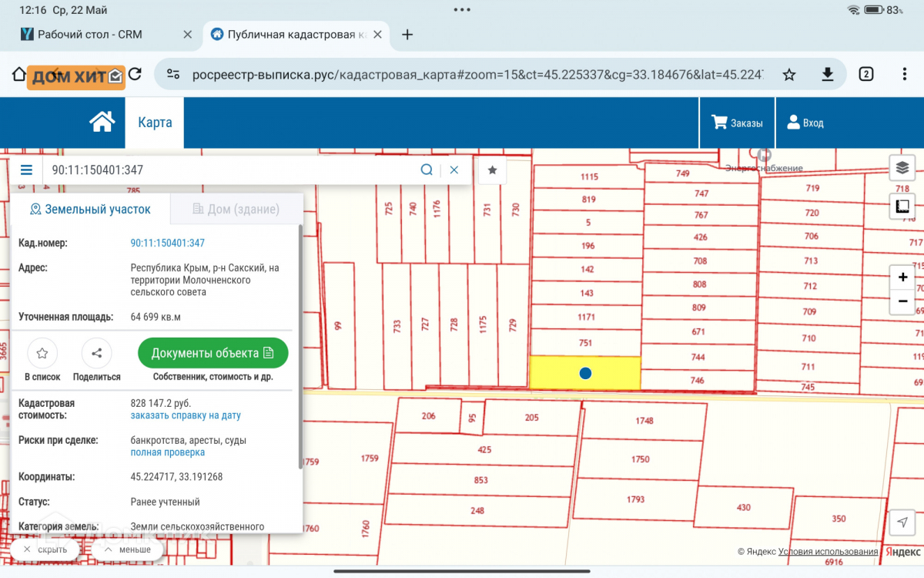This screenshot has height=578, width=924.
Task: Share the parcel with share icon
Action: (x=97, y=354)
